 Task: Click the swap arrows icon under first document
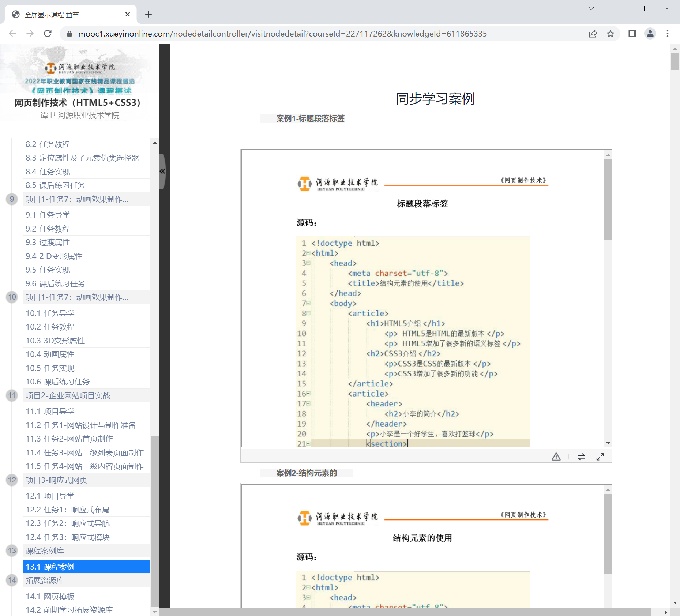pos(581,457)
